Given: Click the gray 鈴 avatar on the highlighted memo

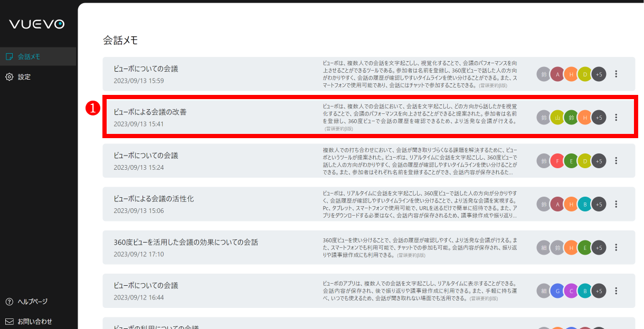Looking at the screenshot, I should click(544, 117).
